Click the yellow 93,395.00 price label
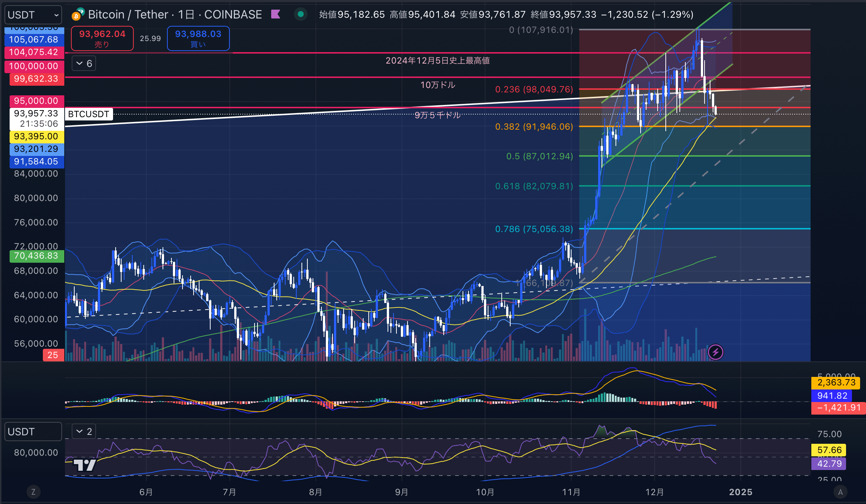 (x=37, y=136)
